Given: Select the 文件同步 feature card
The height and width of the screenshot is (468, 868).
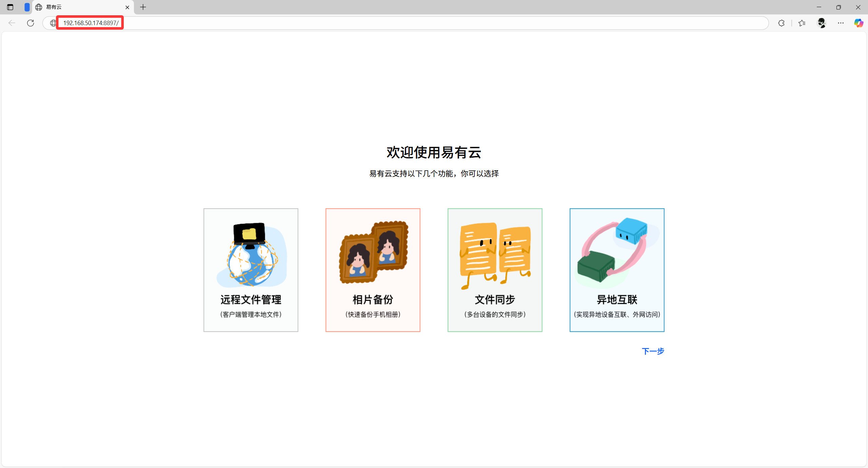Looking at the screenshot, I should pyautogui.click(x=495, y=270).
